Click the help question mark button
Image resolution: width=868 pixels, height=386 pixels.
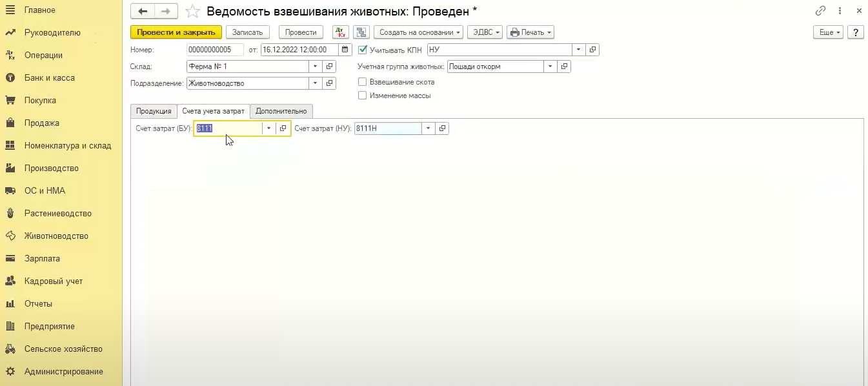coord(855,32)
